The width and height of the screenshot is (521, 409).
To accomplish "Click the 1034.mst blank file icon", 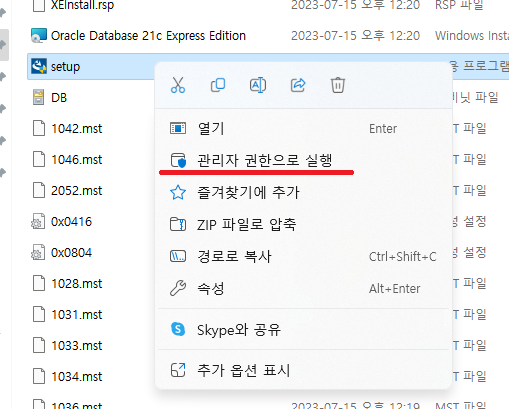I will pos(39,376).
